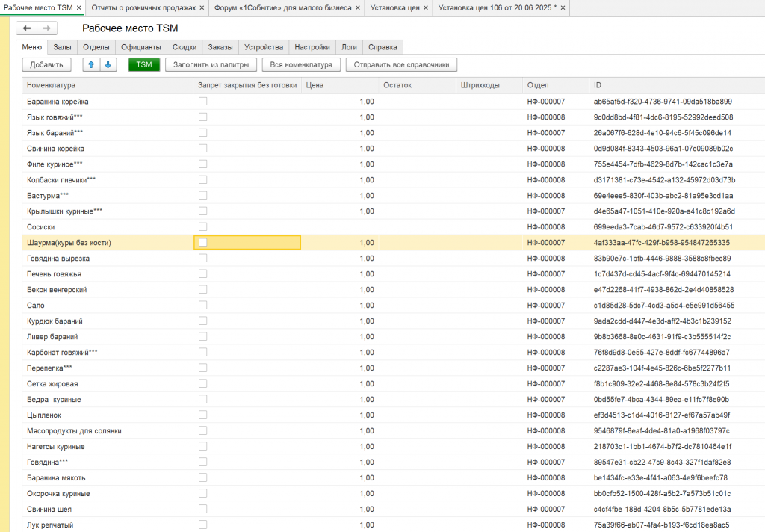Click 'Отправить все справочники' button

click(401, 64)
